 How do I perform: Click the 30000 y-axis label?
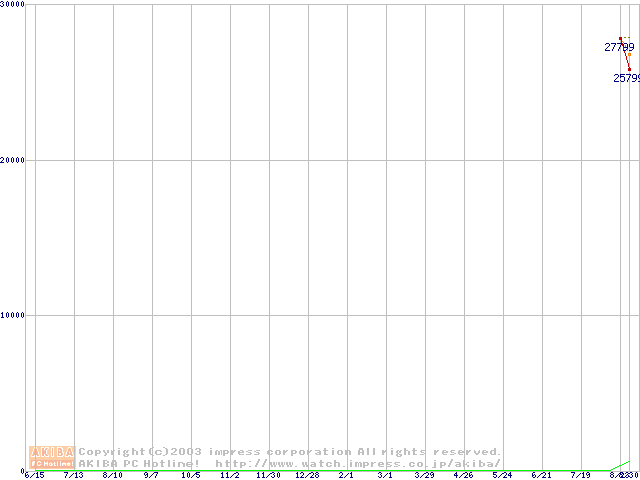pyautogui.click(x=13, y=5)
